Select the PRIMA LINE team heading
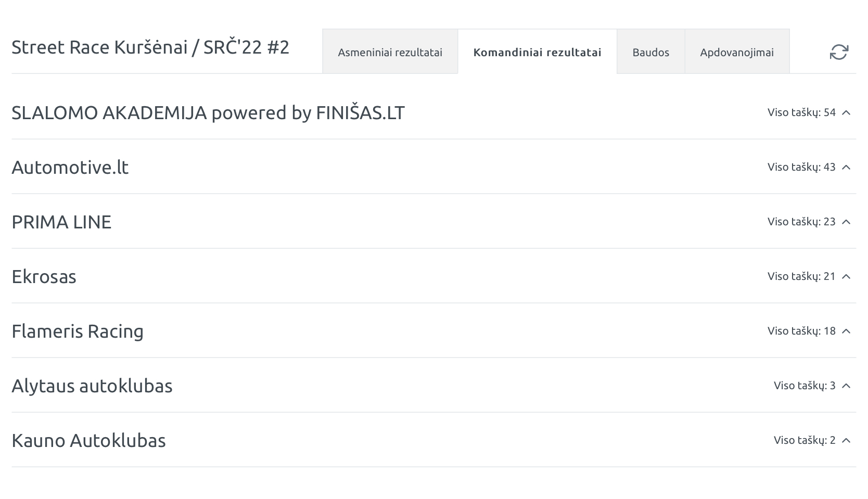The width and height of the screenshot is (868, 499). click(61, 222)
